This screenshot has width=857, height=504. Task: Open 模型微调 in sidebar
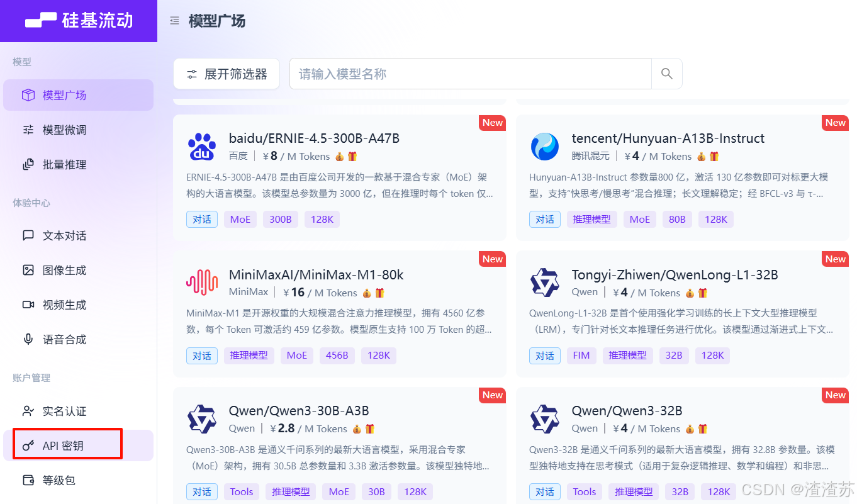(x=78, y=130)
